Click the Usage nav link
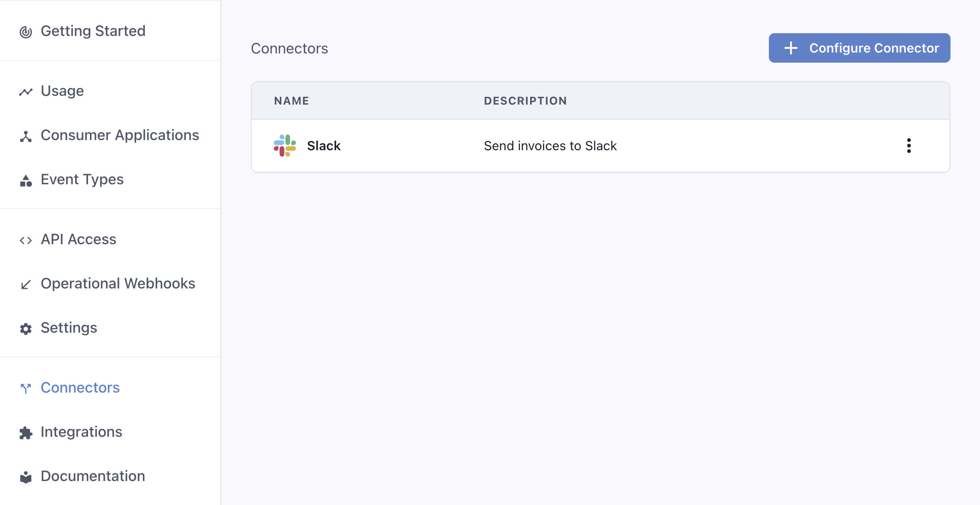 pos(62,91)
